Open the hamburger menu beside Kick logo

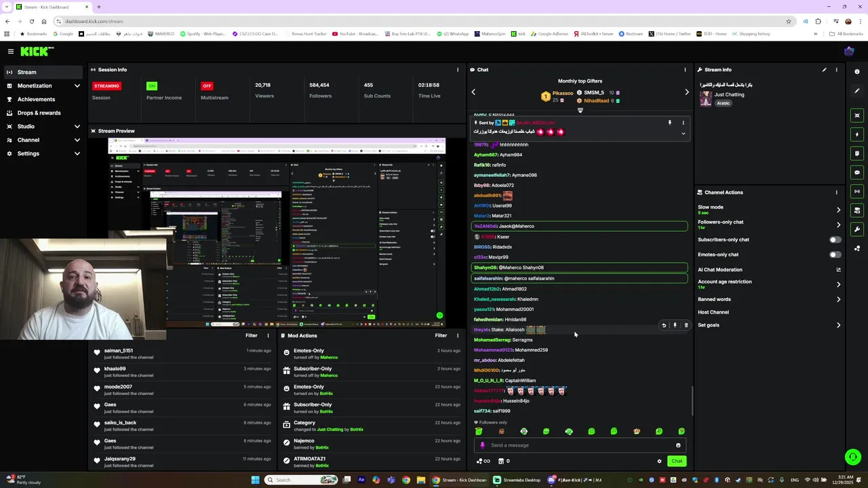click(x=11, y=52)
